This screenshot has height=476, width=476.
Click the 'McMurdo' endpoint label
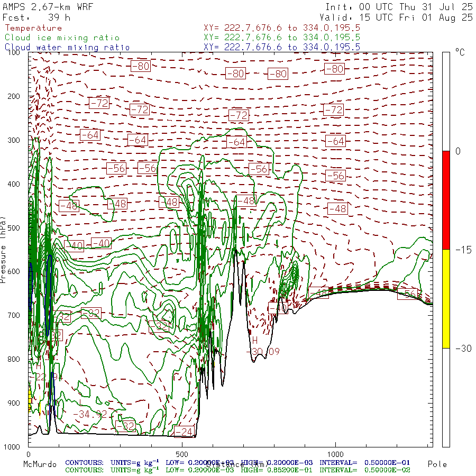pyautogui.click(x=40, y=464)
